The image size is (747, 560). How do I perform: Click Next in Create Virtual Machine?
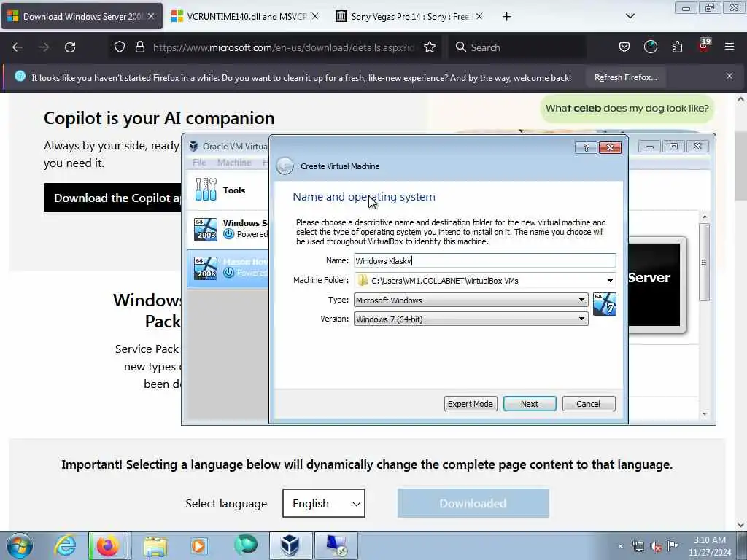pos(530,404)
